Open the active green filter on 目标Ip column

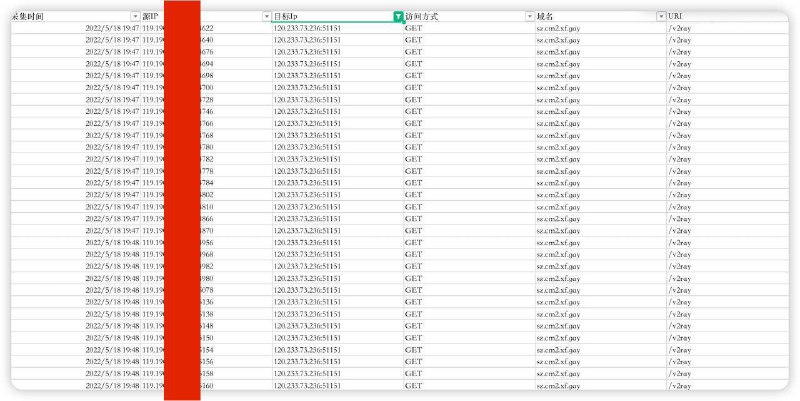click(399, 17)
